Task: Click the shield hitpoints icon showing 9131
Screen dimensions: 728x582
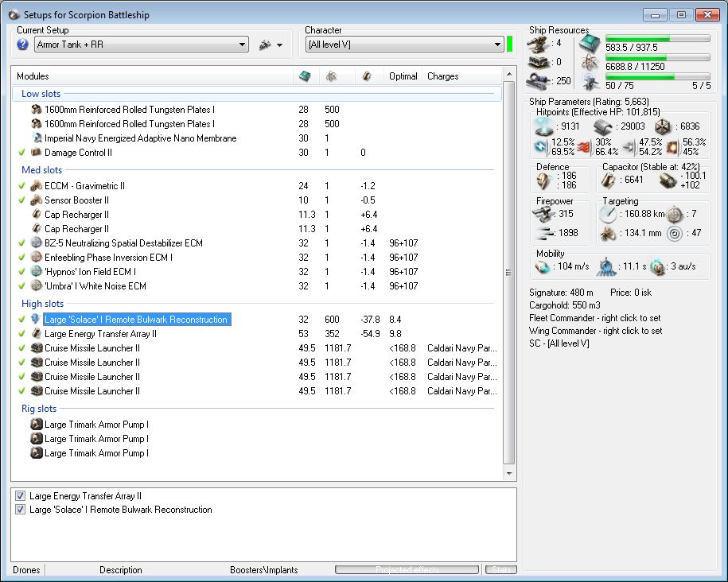Action: [543, 126]
